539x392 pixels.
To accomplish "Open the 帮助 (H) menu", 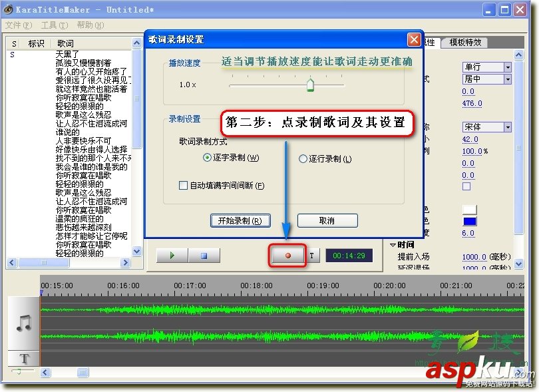I will [90, 25].
